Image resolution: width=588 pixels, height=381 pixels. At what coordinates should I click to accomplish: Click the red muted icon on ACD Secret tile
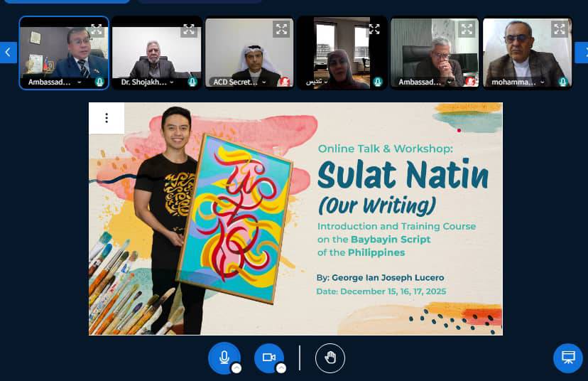point(285,82)
